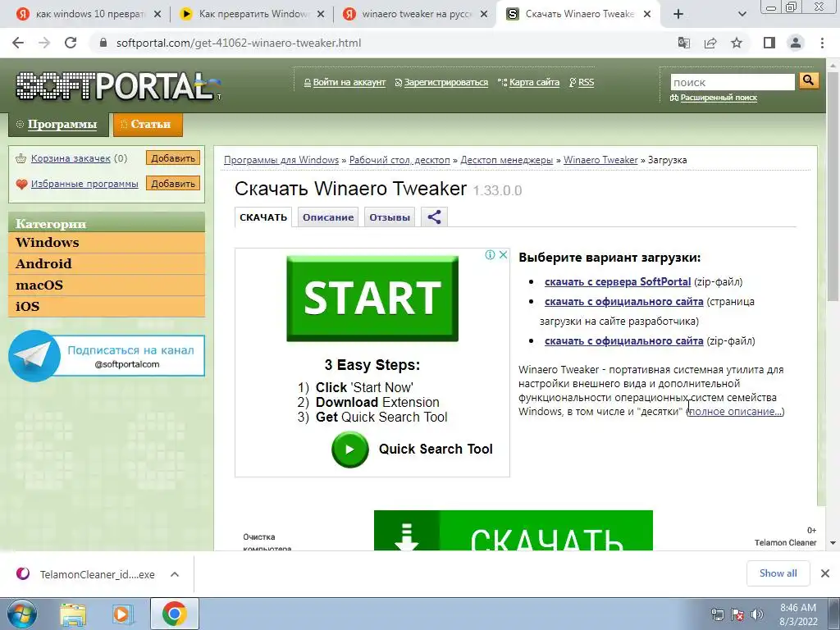Click the 'Winaero Tweaker' breadcrumb link
Viewport: 840px width, 630px height.
[x=600, y=160]
